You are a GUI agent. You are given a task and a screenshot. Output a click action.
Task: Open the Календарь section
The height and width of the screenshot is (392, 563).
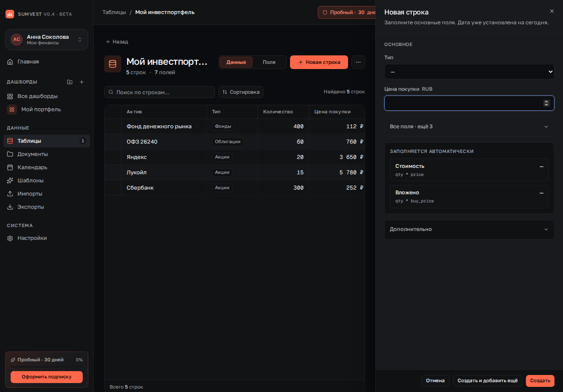[x=47, y=167]
